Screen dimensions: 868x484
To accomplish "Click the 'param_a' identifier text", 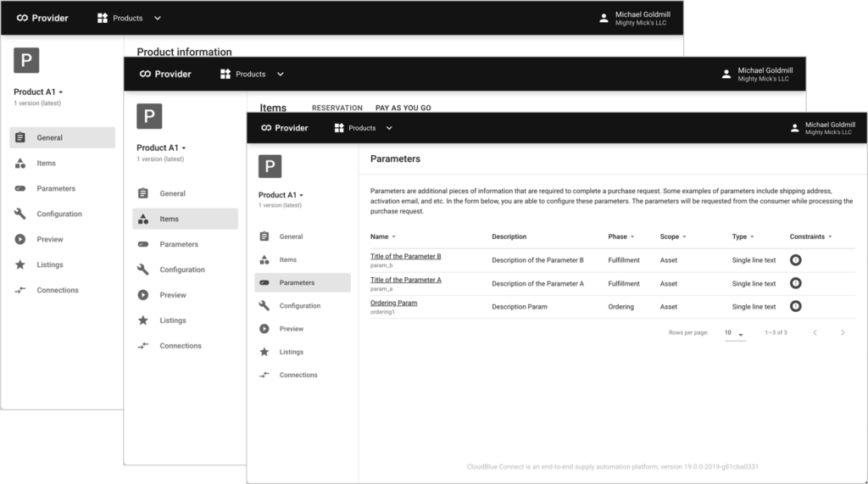I will pos(381,289).
